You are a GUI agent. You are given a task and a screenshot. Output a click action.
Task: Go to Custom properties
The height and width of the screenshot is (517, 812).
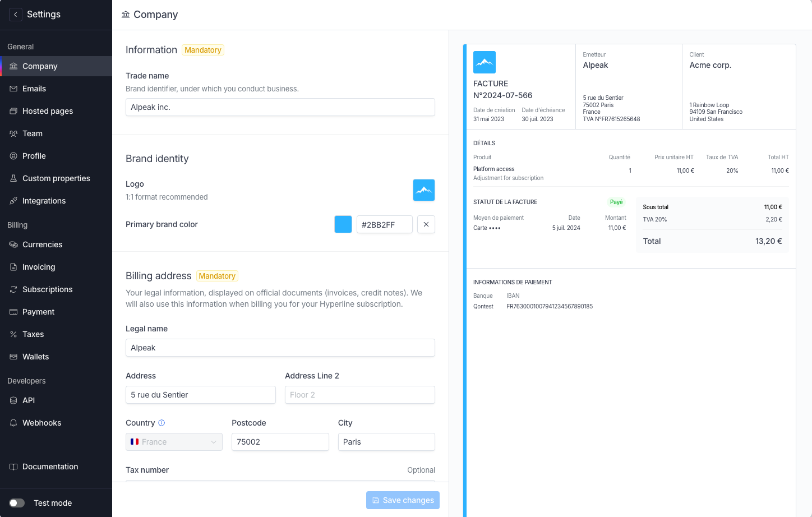tap(56, 178)
